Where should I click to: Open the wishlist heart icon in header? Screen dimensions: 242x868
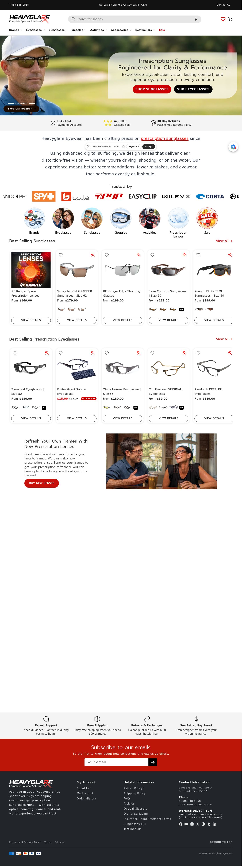(223, 19)
